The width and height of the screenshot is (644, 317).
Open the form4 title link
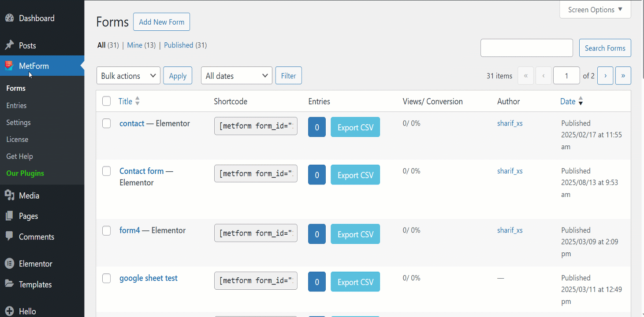(130, 230)
